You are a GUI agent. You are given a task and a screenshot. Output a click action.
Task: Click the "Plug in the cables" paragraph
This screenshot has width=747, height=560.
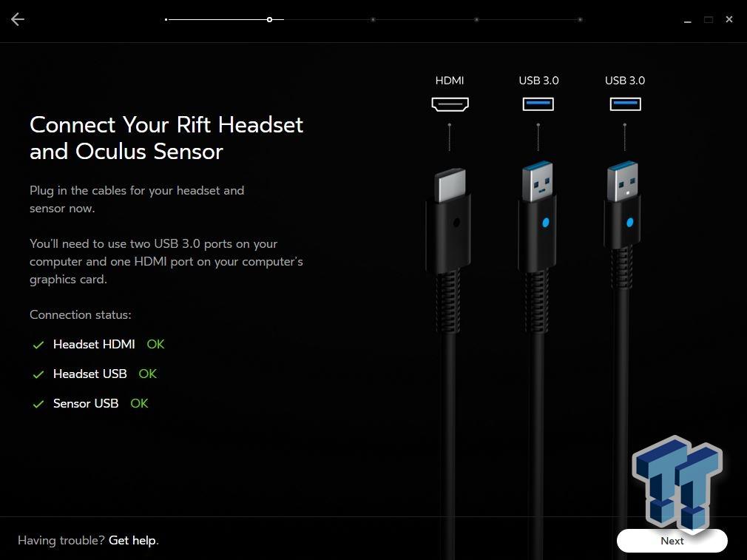[137, 199]
